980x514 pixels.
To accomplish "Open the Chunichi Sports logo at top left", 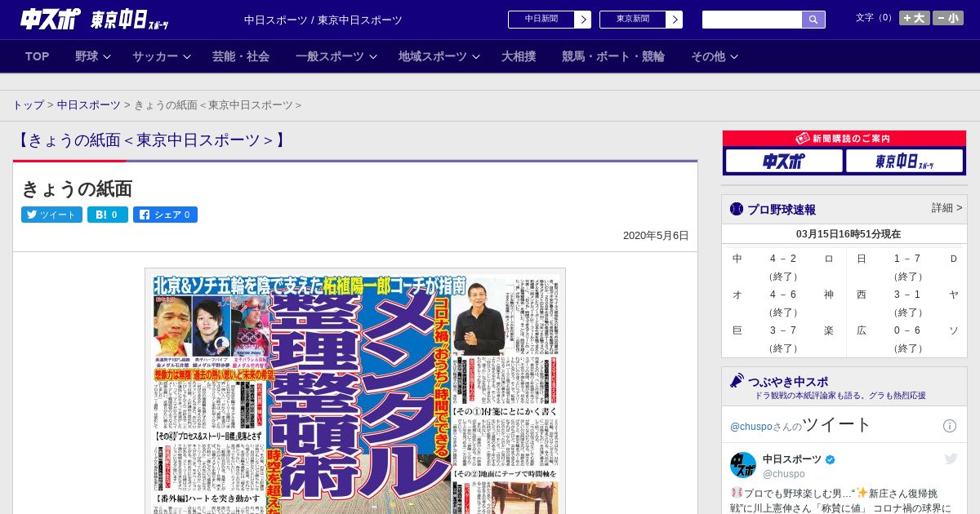I will click(x=51, y=19).
